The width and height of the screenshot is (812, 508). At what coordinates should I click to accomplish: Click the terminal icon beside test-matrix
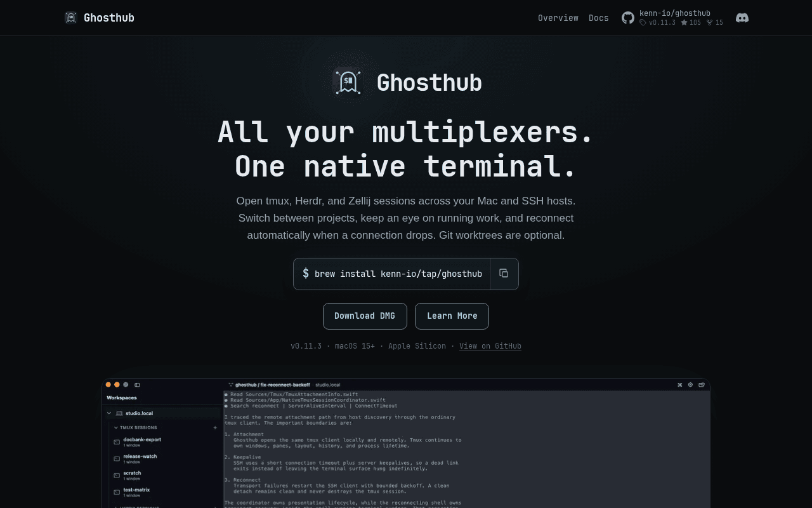point(117,492)
